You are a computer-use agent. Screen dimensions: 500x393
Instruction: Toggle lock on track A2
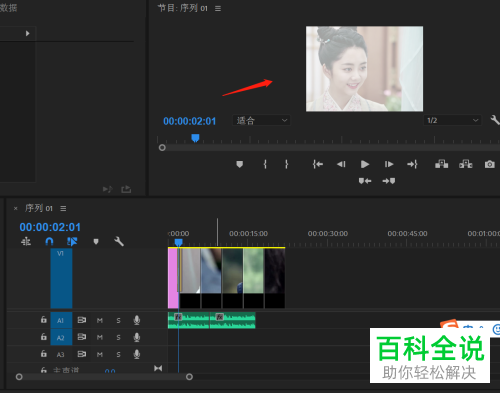pos(44,337)
